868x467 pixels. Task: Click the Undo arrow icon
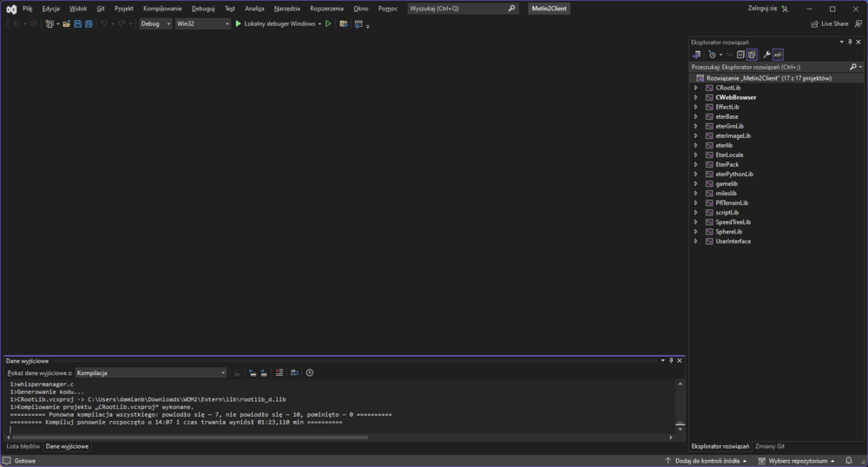pyautogui.click(x=103, y=23)
